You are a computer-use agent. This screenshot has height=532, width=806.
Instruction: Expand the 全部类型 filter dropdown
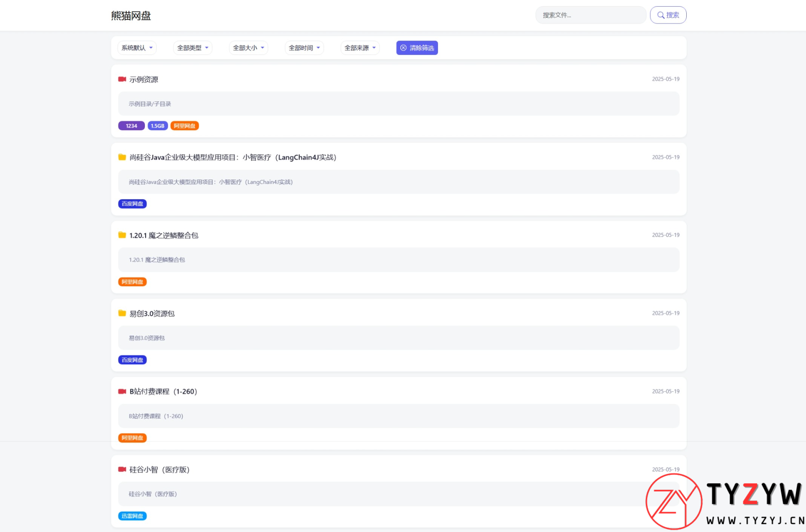[x=193, y=48]
